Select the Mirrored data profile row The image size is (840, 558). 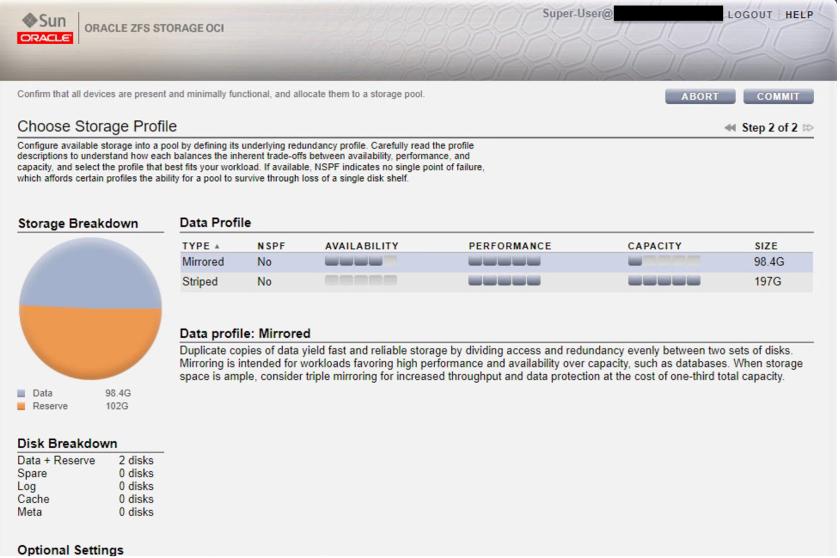click(x=498, y=262)
